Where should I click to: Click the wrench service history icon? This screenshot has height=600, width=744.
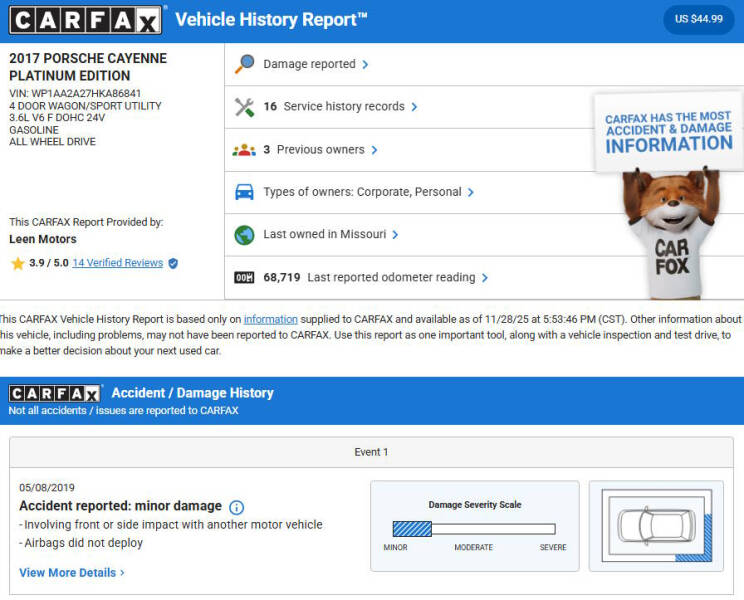(x=244, y=107)
